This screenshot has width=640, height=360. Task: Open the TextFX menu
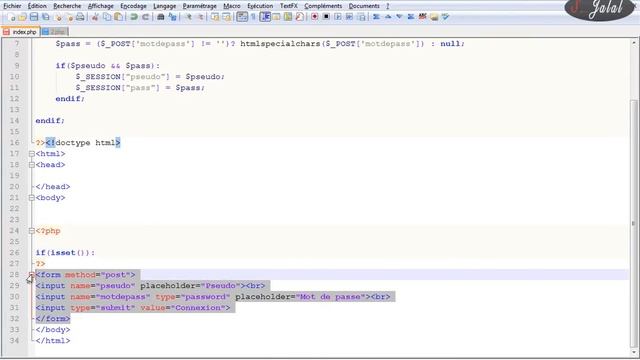pyautogui.click(x=289, y=6)
